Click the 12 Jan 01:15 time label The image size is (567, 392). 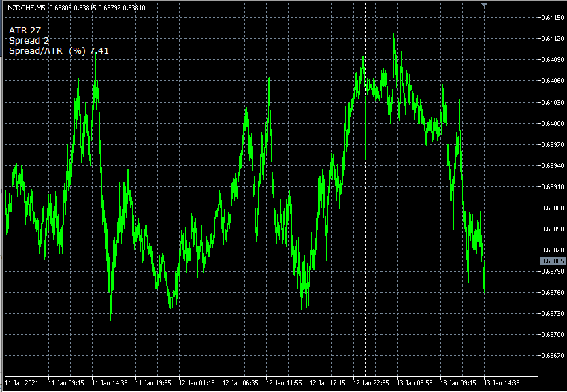[197, 383]
